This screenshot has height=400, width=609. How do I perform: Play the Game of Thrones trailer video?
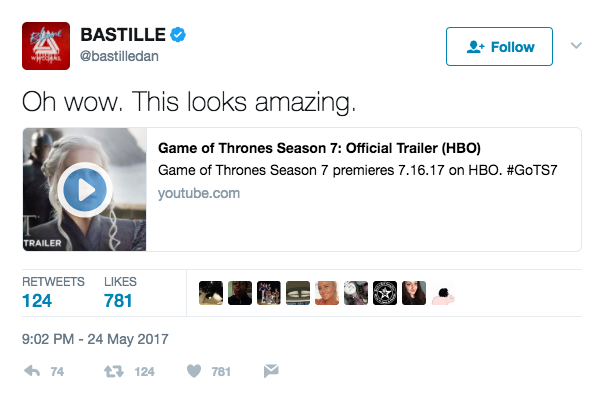point(85,190)
